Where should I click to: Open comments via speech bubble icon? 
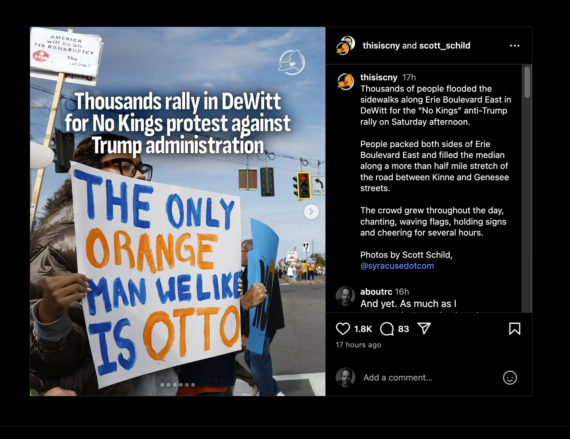[386, 329]
